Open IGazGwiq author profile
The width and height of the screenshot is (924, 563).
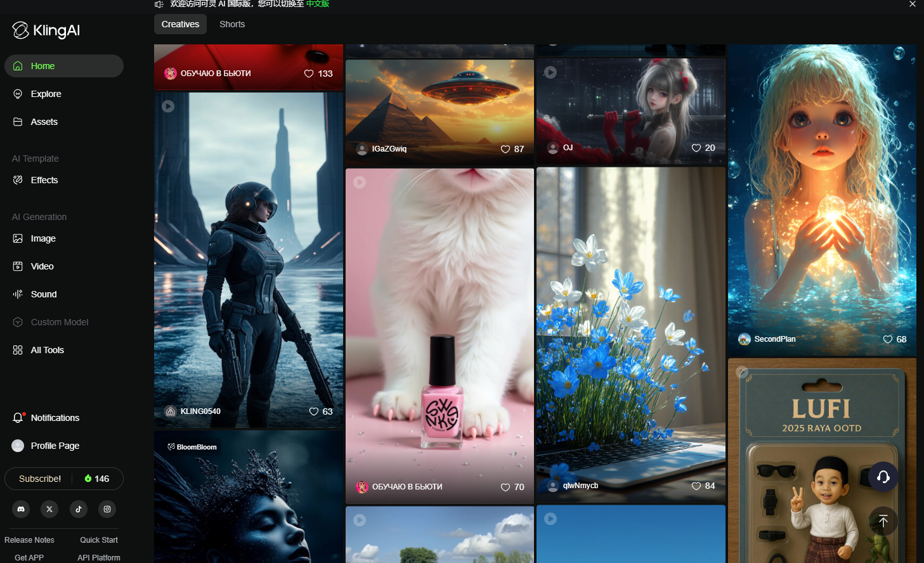(x=382, y=149)
